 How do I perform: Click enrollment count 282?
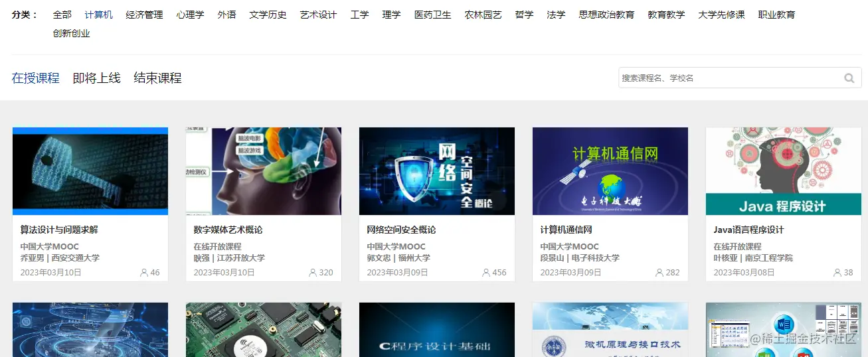click(673, 273)
